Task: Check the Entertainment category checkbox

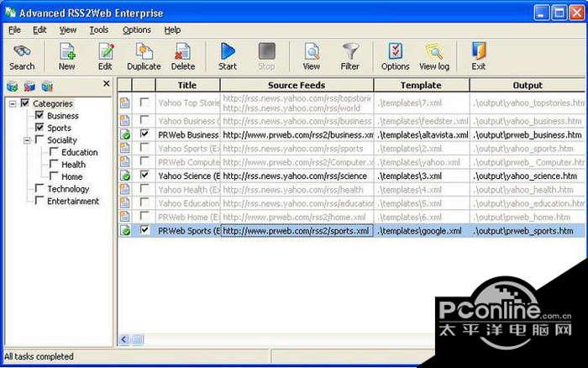Action: [39, 200]
